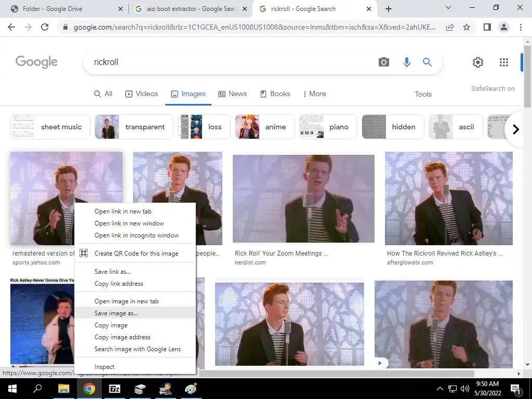Go to the Videos results tab

pyautogui.click(x=141, y=94)
